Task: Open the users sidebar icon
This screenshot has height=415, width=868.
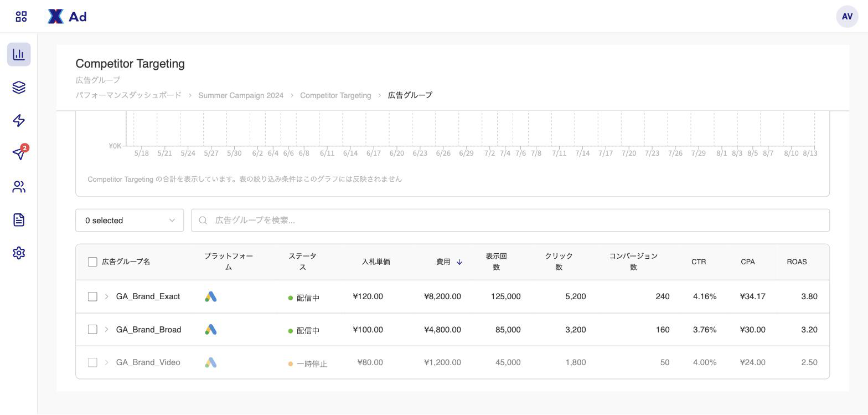Action: 19,187
